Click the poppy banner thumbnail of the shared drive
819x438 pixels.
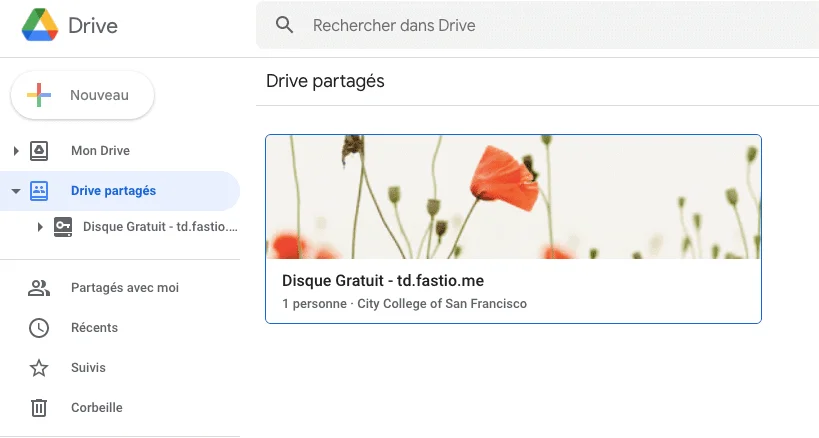pos(513,197)
